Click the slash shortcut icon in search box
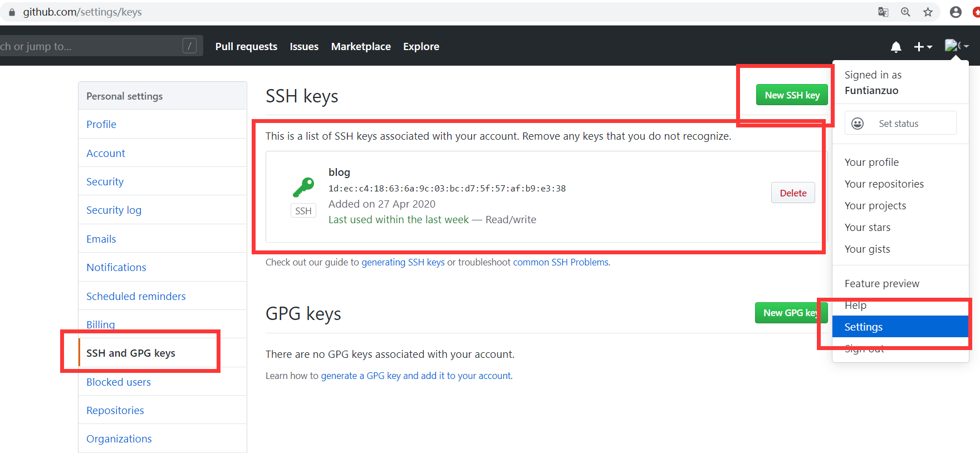The width and height of the screenshot is (980, 453). pos(189,46)
